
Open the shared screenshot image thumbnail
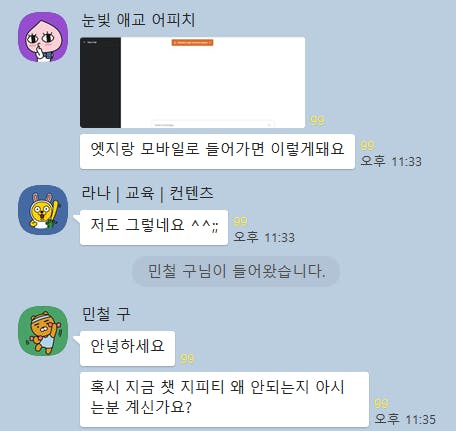192,82
